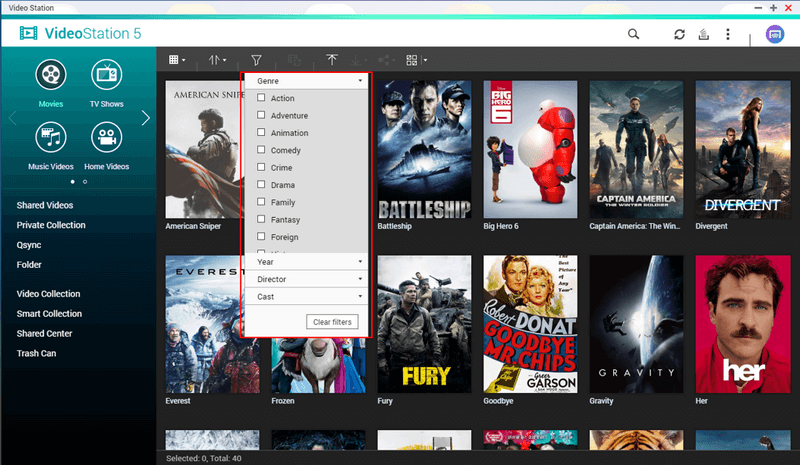Viewport: 800px width, 465px height.
Task: Select the Her movie poster
Action: (743, 324)
